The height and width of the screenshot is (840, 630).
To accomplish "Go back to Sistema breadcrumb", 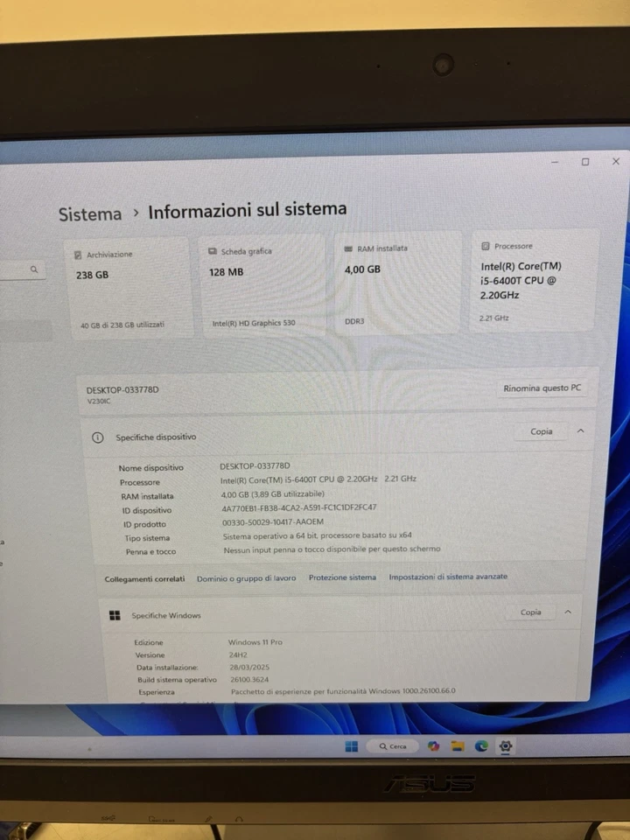I will [x=90, y=213].
